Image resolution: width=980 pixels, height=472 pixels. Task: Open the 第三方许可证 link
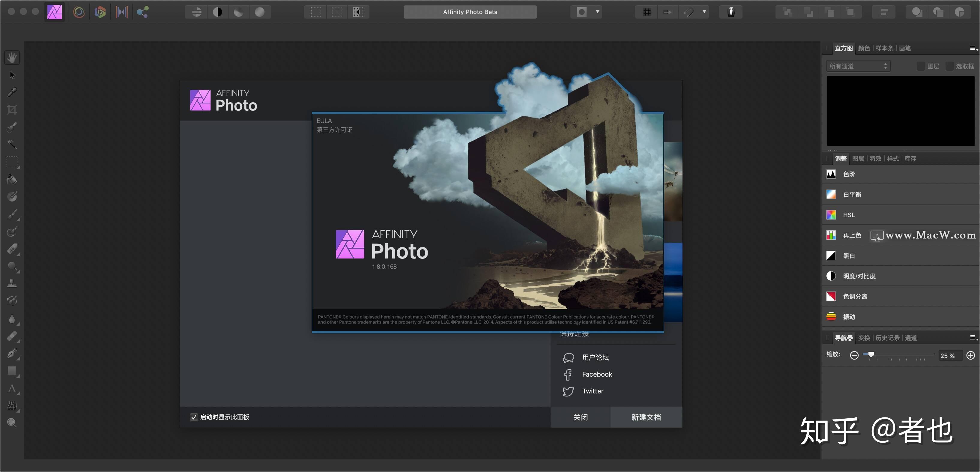(x=334, y=130)
